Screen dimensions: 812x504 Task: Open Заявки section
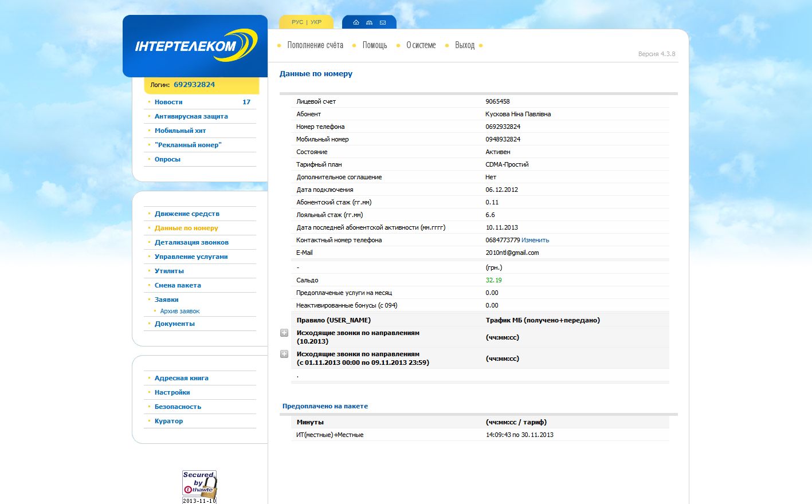pos(167,300)
